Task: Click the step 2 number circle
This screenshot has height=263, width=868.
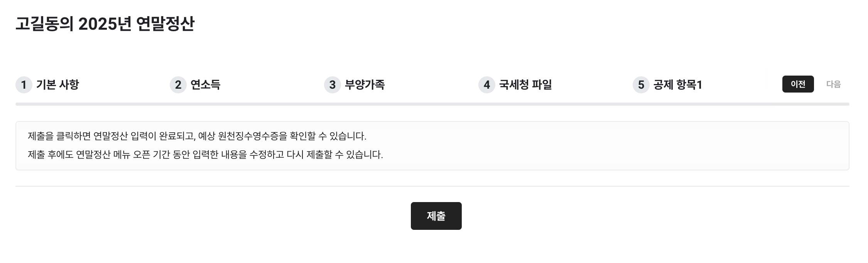Action: [x=178, y=85]
